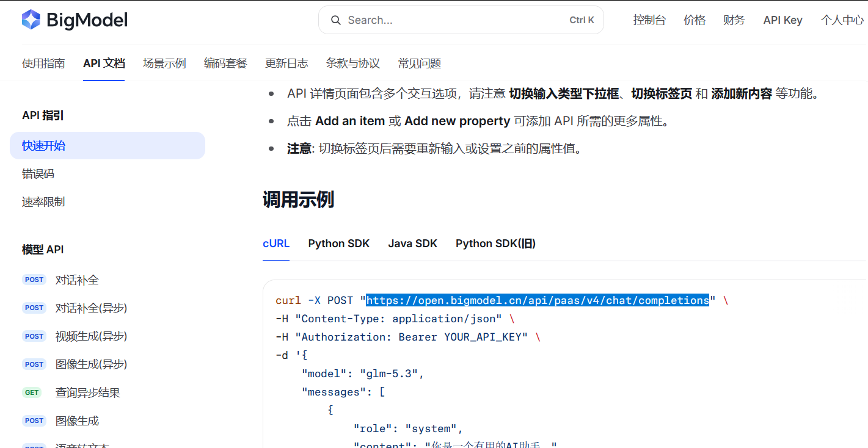Screen dimensions: 868x448
Task: Click POST badge beside 对话补全(异步)
Action: 34,308
